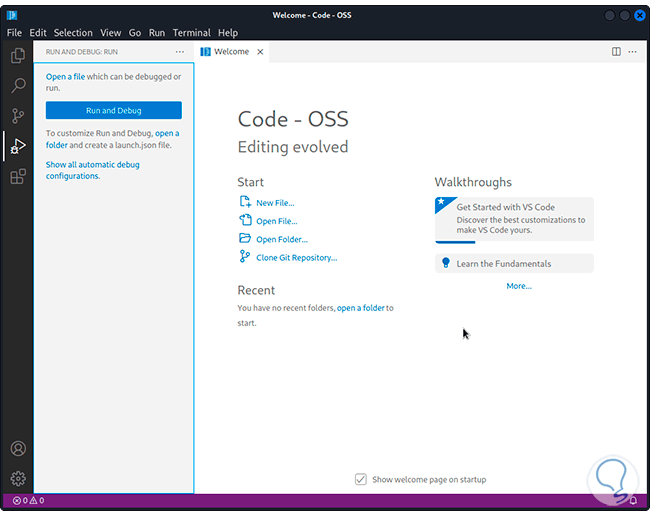
Task: Open the Explorer view in activity bar
Action: 17,56
